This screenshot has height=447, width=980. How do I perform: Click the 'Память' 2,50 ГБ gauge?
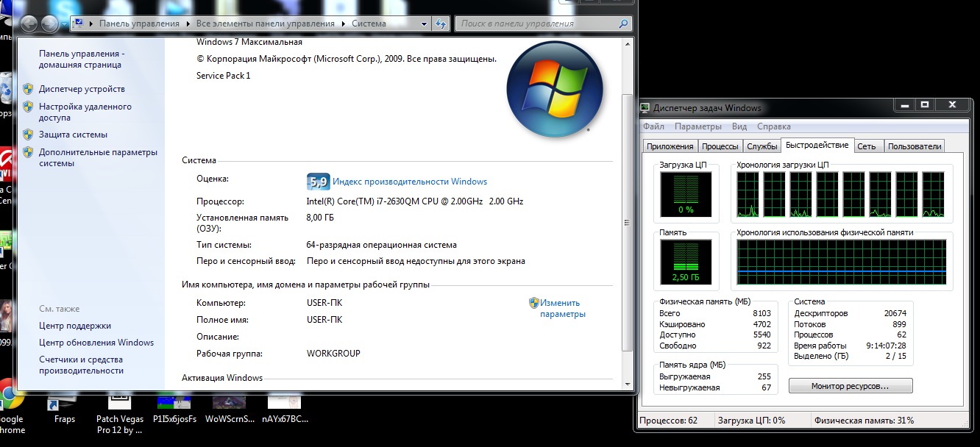pyautogui.click(x=686, y=262)
